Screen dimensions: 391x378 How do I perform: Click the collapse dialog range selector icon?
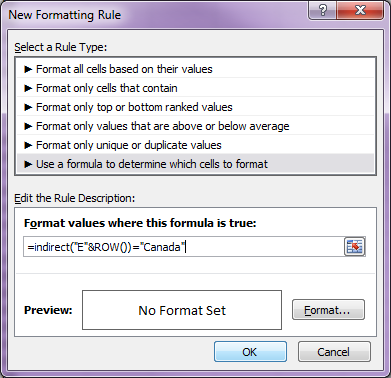354,247
